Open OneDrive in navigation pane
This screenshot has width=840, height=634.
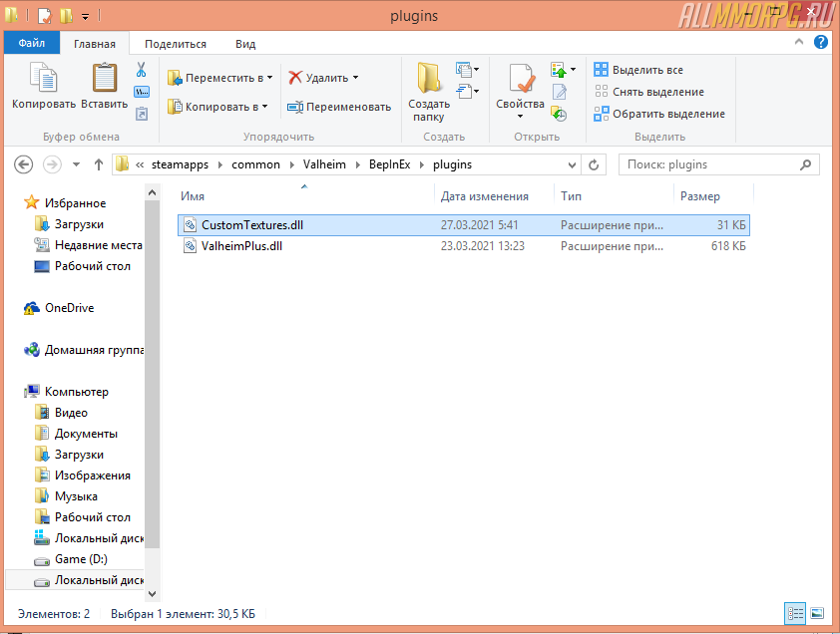click(x=59, y=308)
